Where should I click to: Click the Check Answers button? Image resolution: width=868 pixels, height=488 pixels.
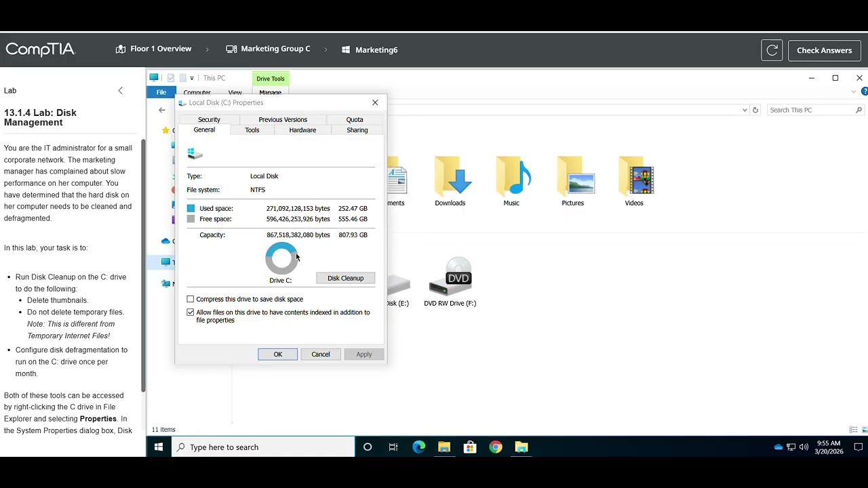coord(825,50)
